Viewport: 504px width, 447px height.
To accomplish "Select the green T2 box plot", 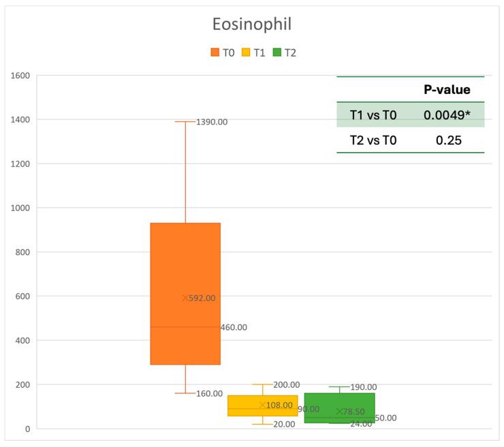I will click(340, 408).
